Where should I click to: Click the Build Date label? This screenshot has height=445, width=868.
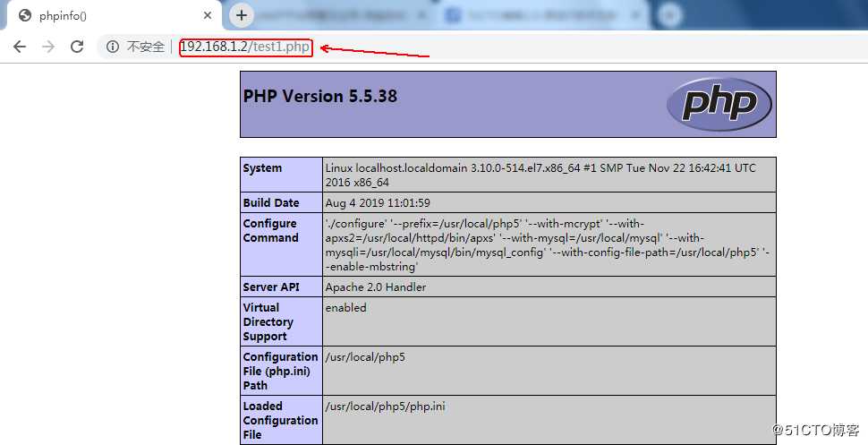271,203
